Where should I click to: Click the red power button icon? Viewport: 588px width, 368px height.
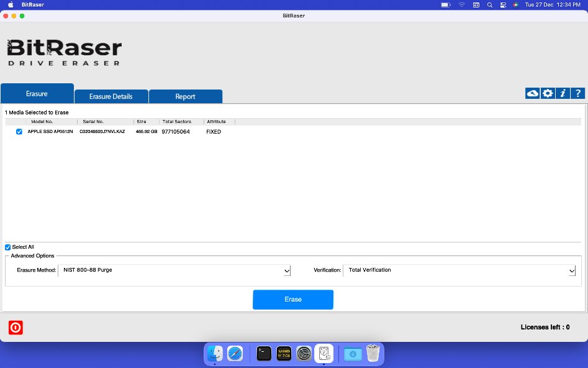(16, 328)
